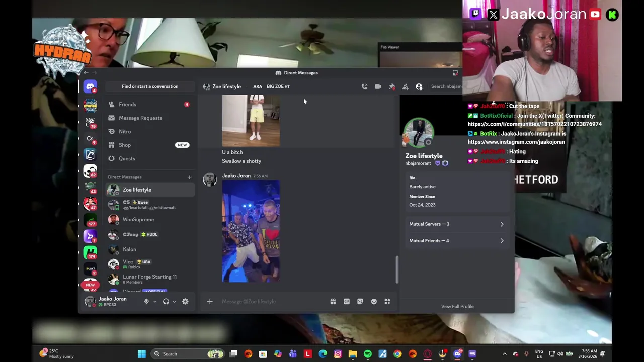Open the Quests page

[x=149, y=158]
